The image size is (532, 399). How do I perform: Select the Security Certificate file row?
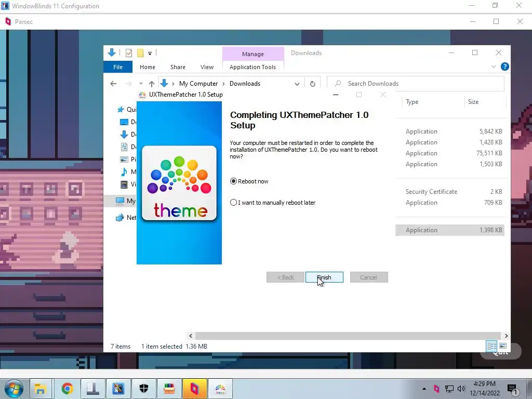click(450, 191)
